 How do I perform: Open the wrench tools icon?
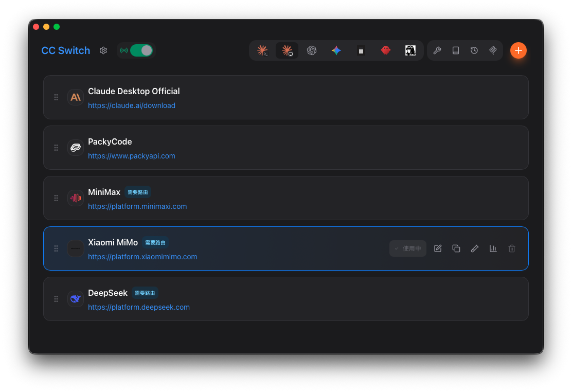pos(437,50)
